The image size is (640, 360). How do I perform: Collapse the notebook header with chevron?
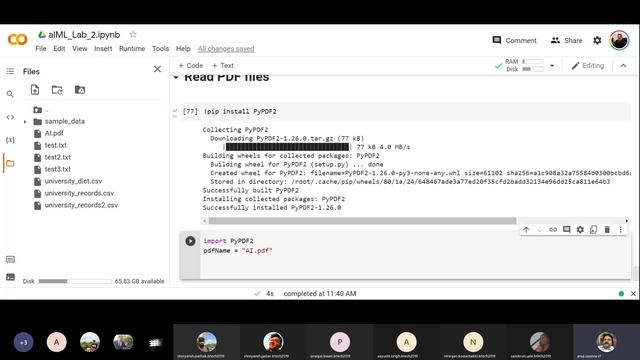(623, 66)
